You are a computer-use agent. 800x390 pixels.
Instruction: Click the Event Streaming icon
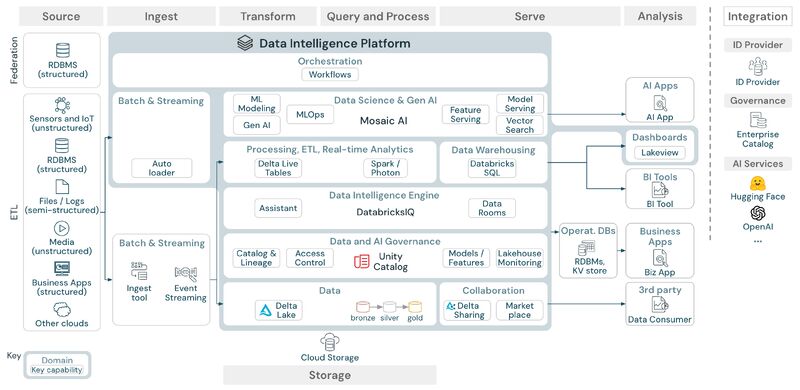click(185, 275)
